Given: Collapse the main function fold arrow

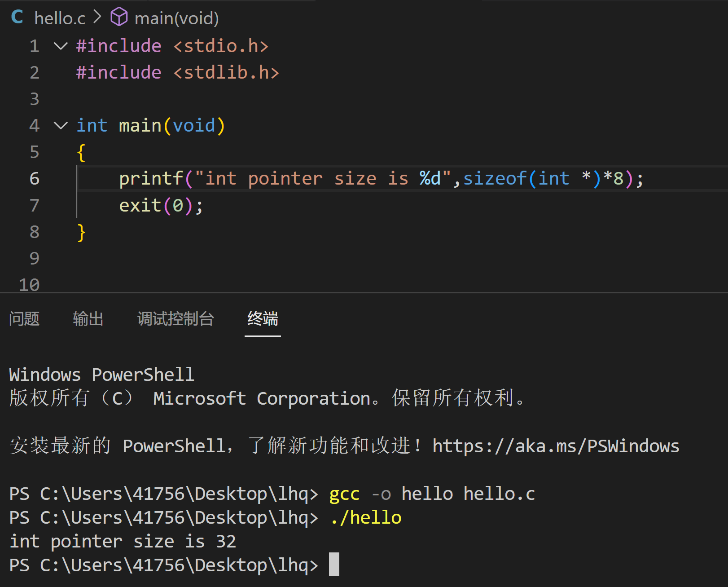Looking at the screenshot, I should (x=61, y=125).
